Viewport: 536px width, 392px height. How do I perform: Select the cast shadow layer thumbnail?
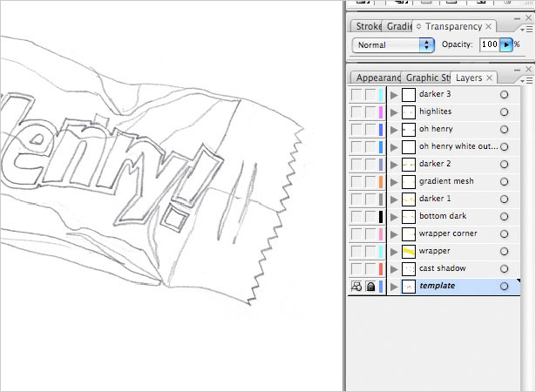pos(409,269)
